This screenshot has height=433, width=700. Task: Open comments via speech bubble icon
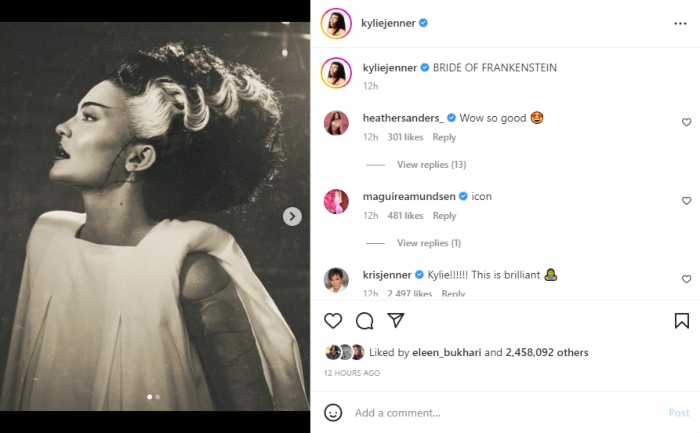coord(365,321)
